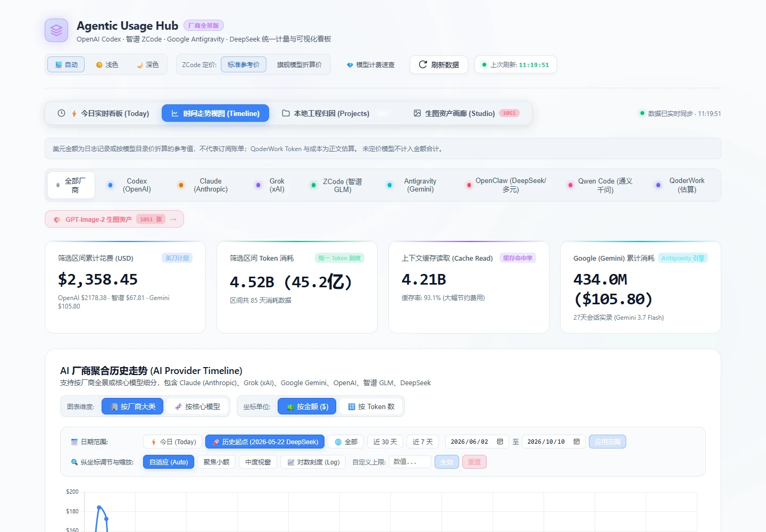The height and width of the screenshot is (532, 766).
Task: Choose 旗舰模型折算价 pricing option
Action: click(299, 65)
